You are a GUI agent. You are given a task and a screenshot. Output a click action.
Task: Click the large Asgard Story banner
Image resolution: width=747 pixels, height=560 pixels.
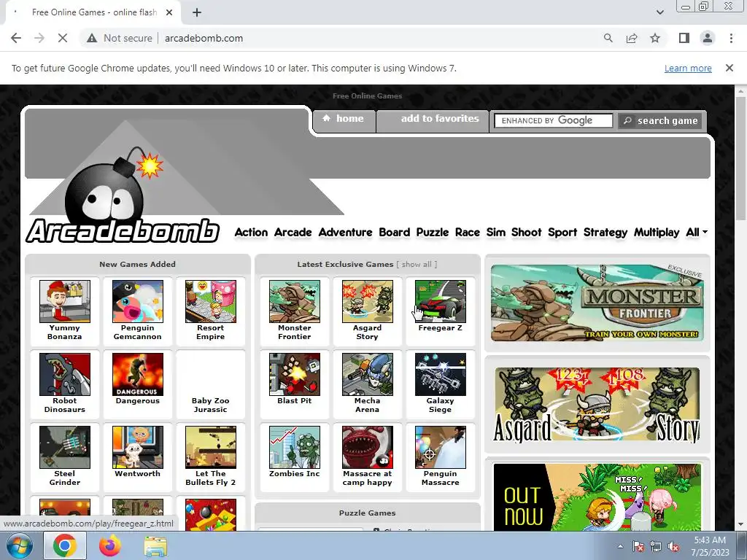click(597, 405)
